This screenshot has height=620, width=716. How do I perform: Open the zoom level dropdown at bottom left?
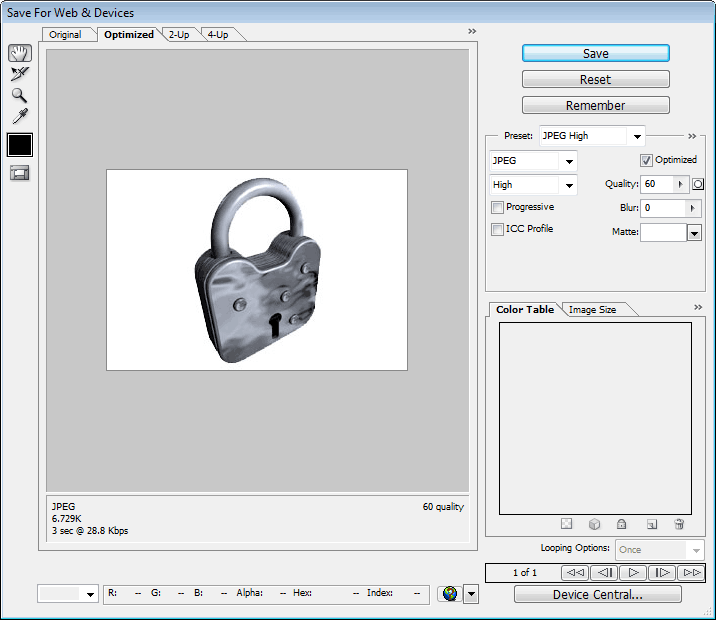point(68,594)
